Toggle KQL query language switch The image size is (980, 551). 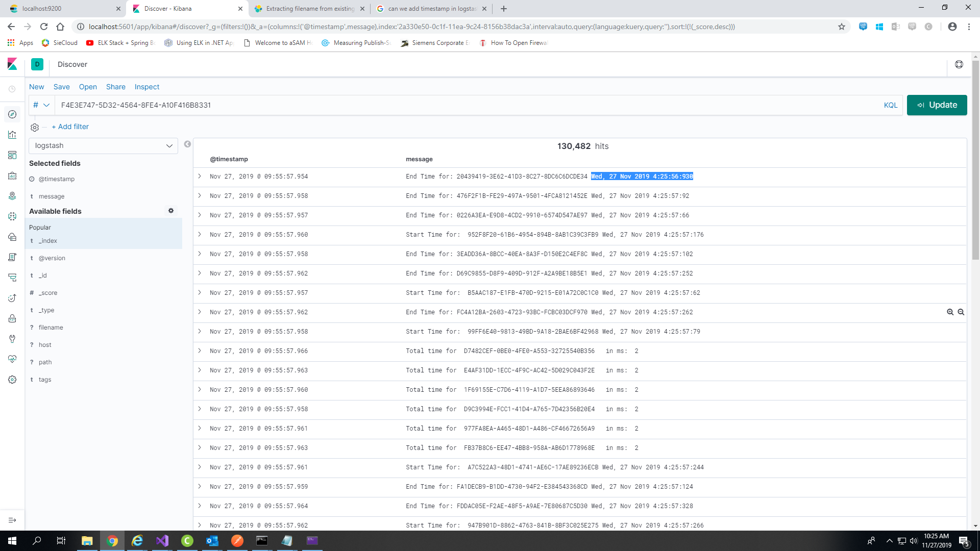click(890, 105)
